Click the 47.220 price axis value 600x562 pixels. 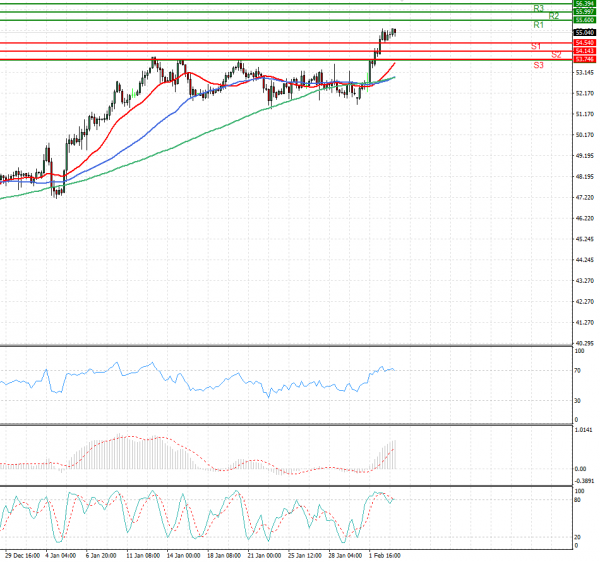pyautogui.click(x=585, y=197)
